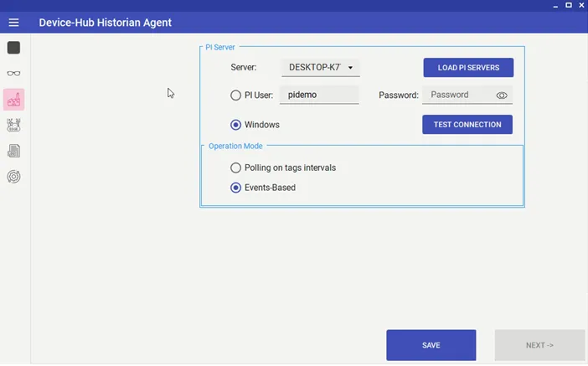
Task: Click LOAD PI SERVERS button
Action: (468, 68)
